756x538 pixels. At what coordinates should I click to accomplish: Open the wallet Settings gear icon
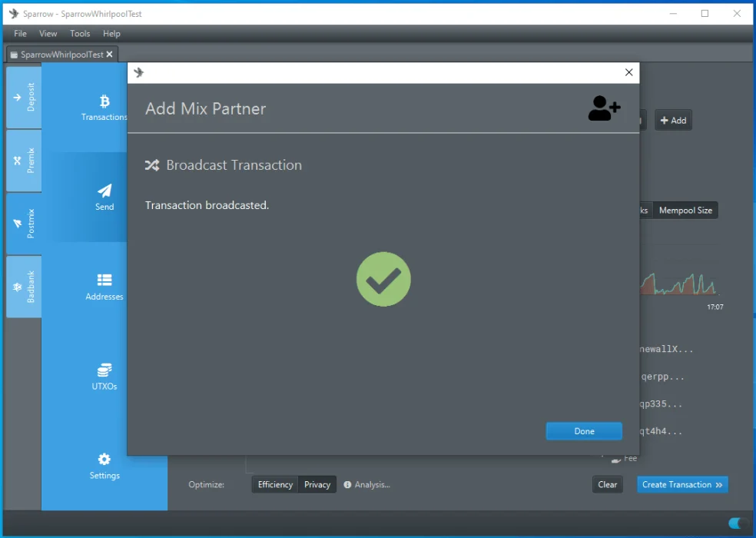pyautogui.click(x=104, y=460)
